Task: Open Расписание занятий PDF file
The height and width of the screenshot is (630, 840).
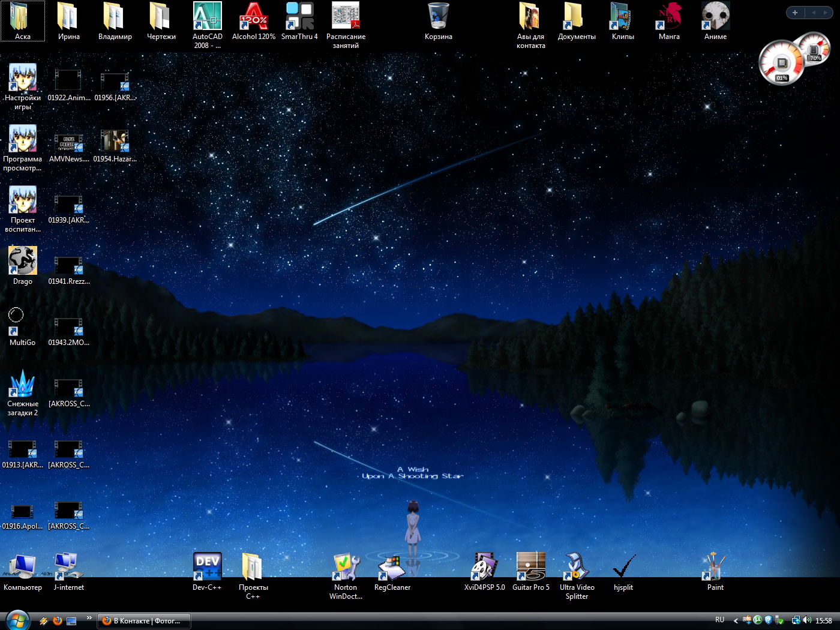Action: [346, 25]
